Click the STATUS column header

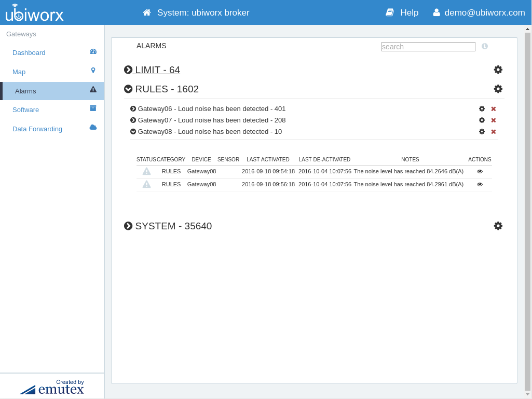tap(146, 159)
